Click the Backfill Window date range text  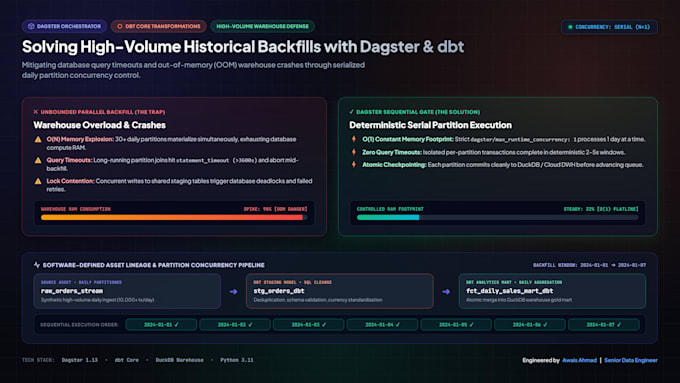pyautogui.click(x=589, y=265)
